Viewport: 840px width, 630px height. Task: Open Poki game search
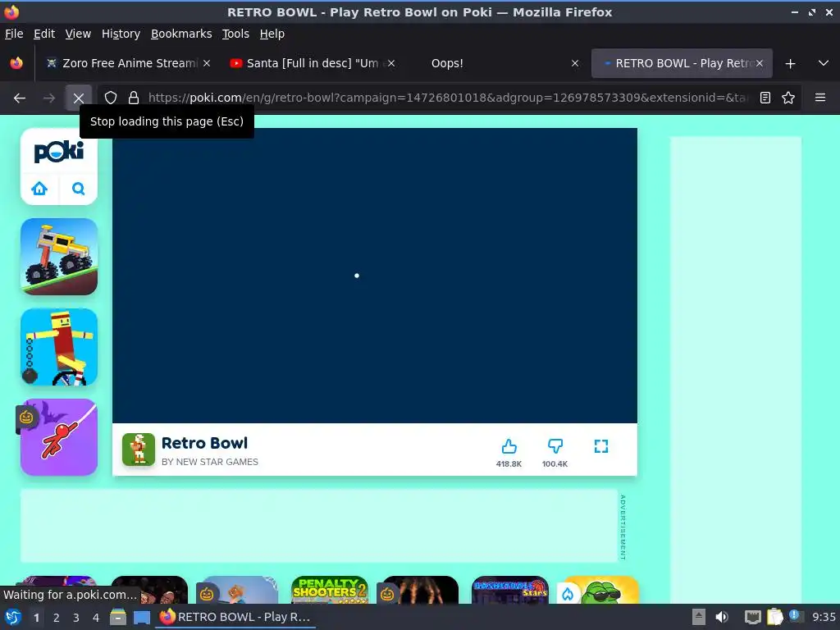pos(78,189)
